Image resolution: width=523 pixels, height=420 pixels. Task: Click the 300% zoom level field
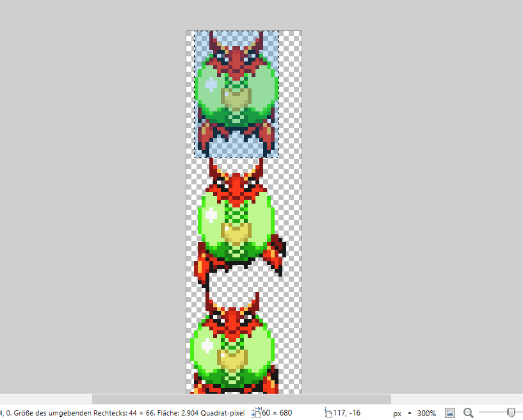coord(426,414)
